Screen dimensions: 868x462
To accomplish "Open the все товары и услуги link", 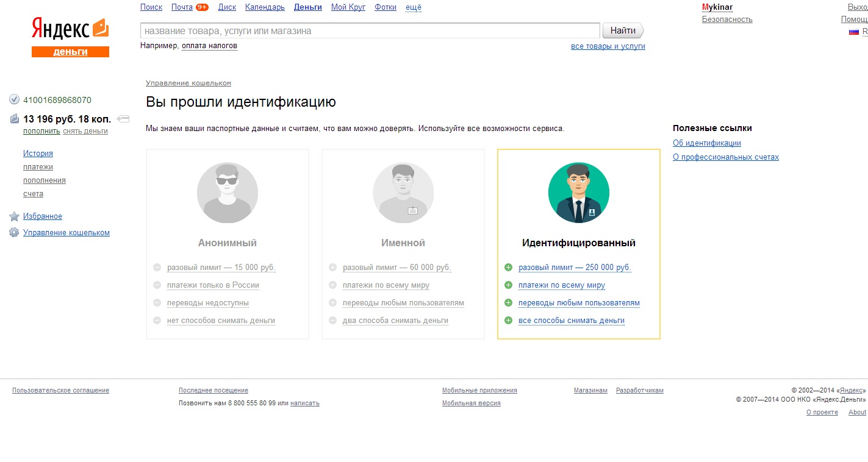I will pyautogui.click(x=608, y=46).
